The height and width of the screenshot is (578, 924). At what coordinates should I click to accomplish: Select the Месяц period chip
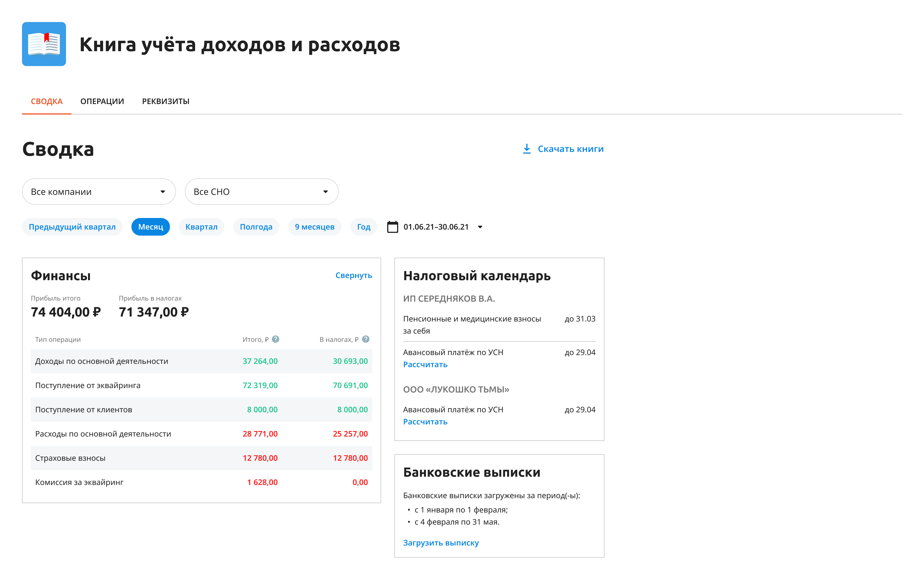coord(150,227)
